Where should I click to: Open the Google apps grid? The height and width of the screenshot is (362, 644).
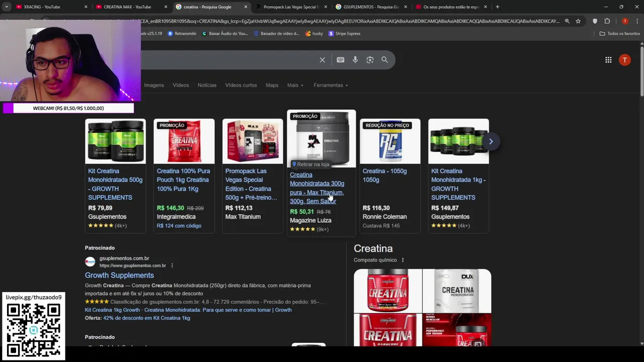[x=608, y=60]
